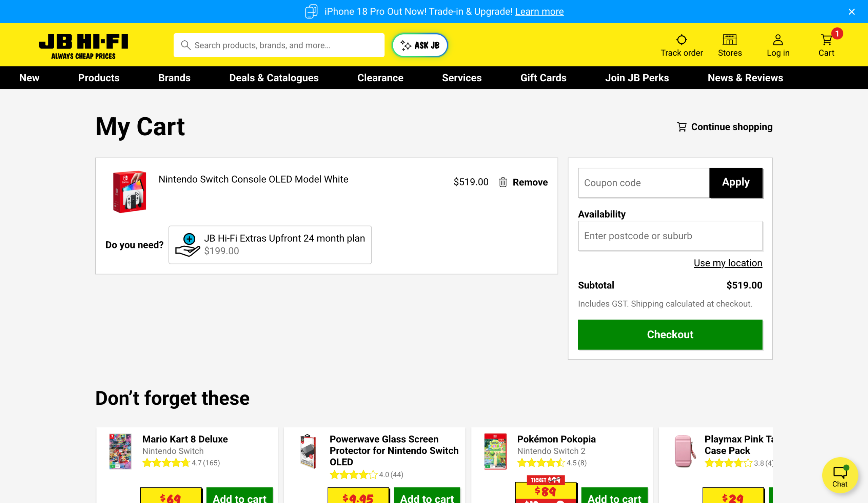Open the Services menu
This screenshot has width=868, height=503.
pyautogui.click(x=461, y=78)
